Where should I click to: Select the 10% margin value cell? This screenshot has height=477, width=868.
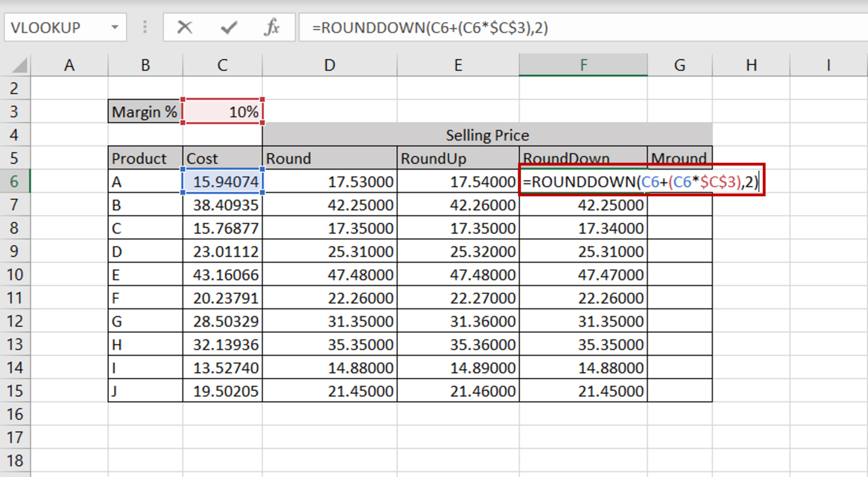[x=222, y=111]
